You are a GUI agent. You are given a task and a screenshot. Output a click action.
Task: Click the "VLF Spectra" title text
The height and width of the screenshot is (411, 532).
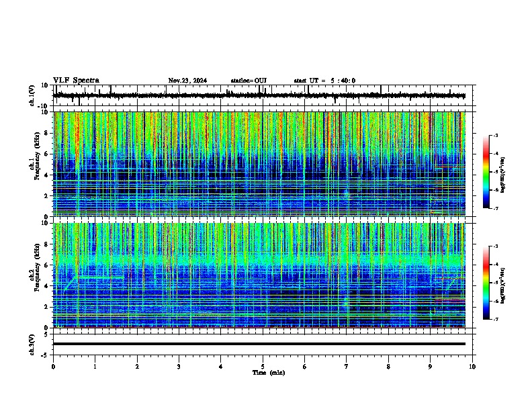pos(76,81)
